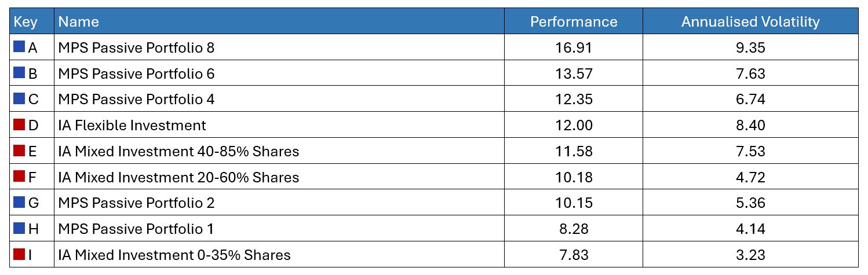
Task: Select the Annualised Volatility column header
Action: [x=750, y=22]
